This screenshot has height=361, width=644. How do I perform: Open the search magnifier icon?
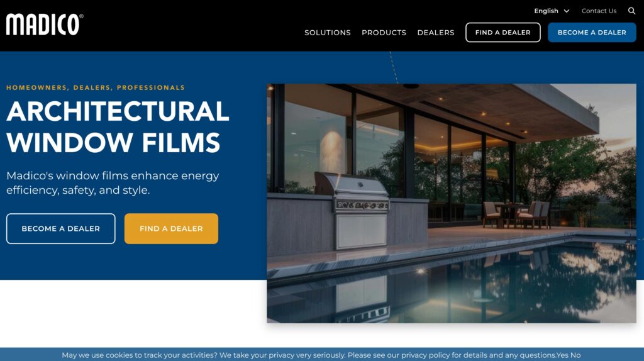[x=631, y=11]
